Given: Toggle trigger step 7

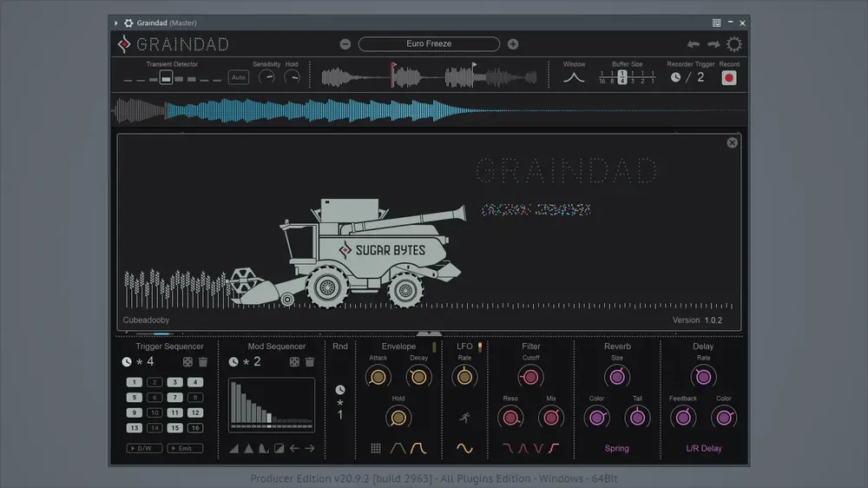Looking at the screenshot, I should coord(175,397).
